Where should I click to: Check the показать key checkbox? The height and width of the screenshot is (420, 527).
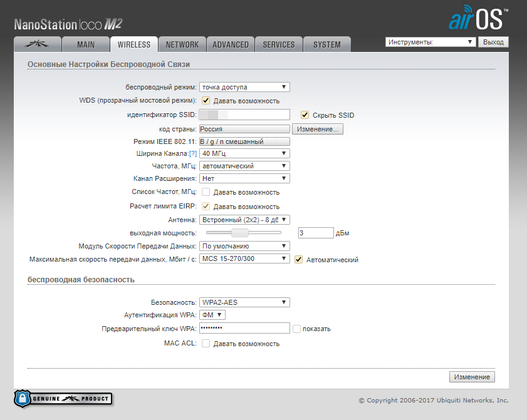tap(296, 329)
